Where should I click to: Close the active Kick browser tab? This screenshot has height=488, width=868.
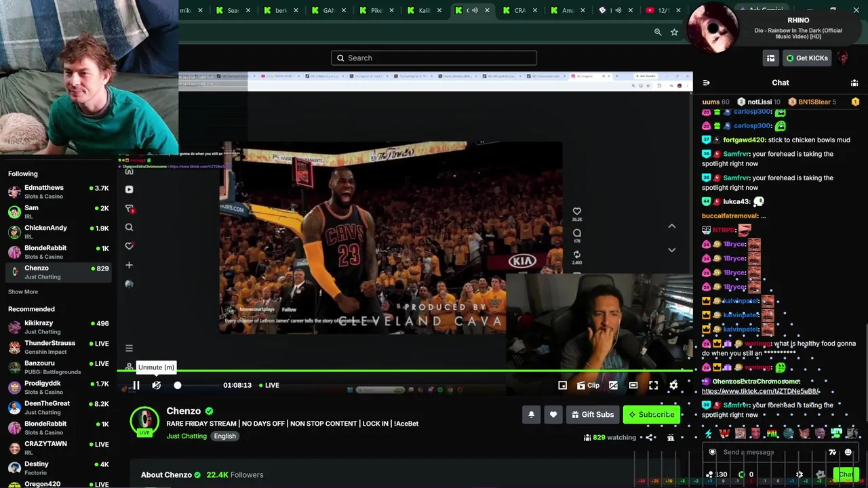click(487, 10)
